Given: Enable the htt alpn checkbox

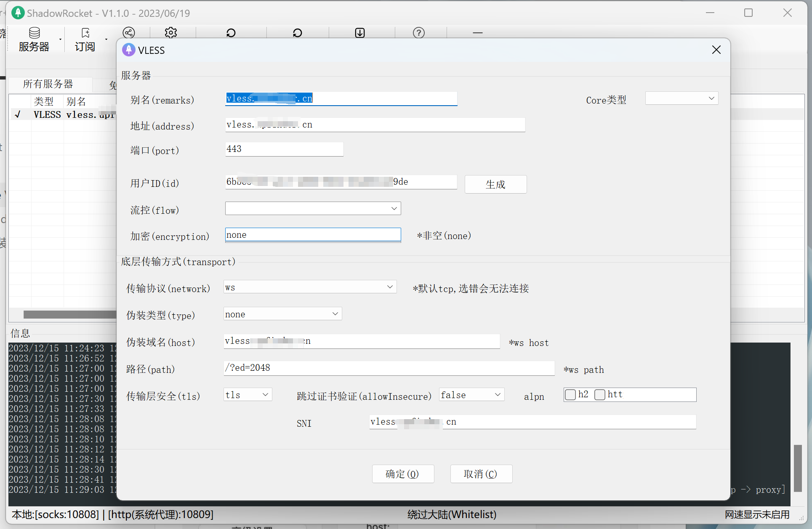Looking at the screenshot, I should pyautogui.click(x=600, y=395).
